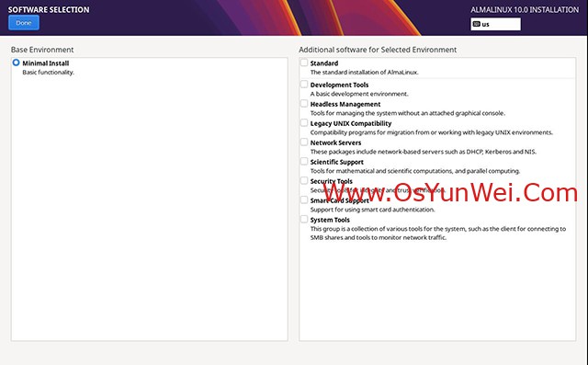588x365 pixels.
Task: Click 'Support for using smart card authentication.' text
Action: click(372, 210)
